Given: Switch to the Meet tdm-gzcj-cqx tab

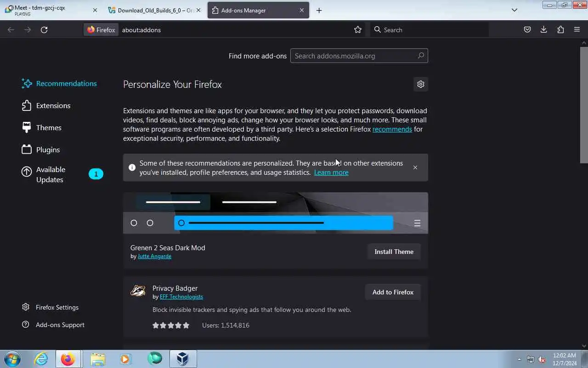Looking at the screenshot, I should [51, 10].
